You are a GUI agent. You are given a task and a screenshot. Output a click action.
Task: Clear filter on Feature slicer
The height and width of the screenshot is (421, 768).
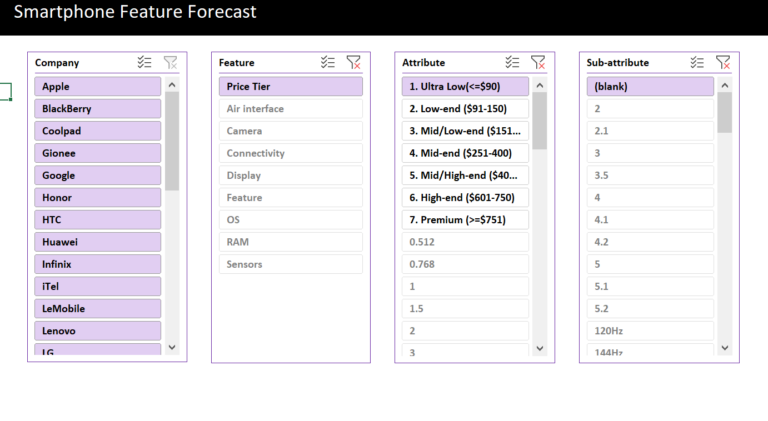353,62
